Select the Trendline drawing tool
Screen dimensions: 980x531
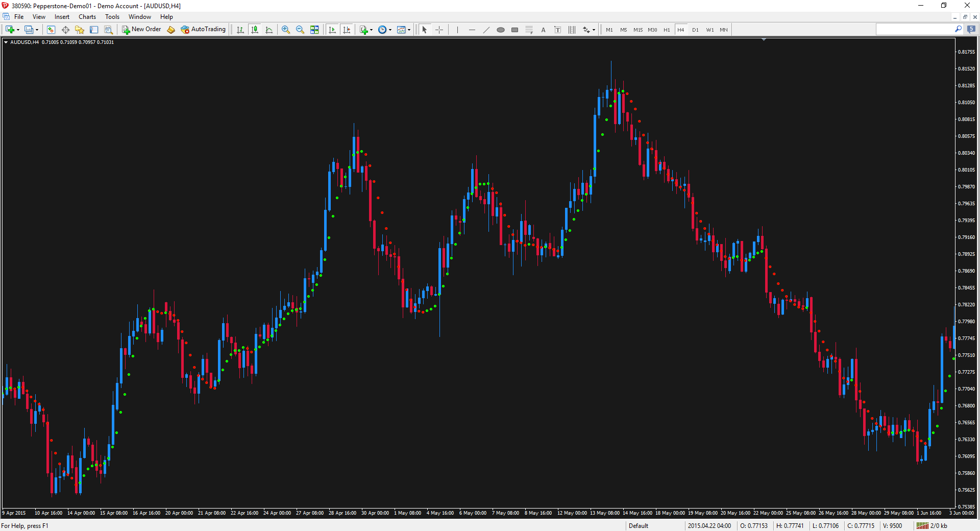click(486, 30)
